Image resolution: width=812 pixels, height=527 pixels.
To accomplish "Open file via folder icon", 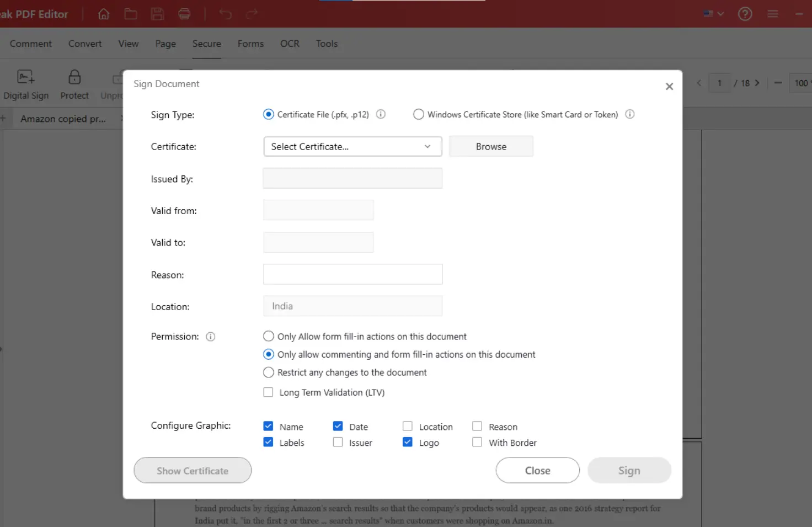I will 131,14.
